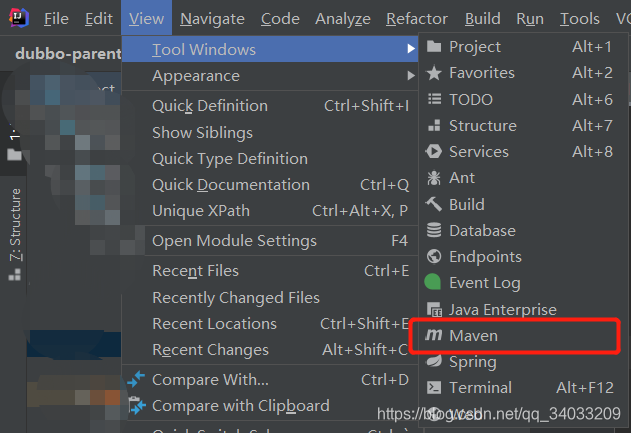Click the Compare With arrows icon
This screenshot has width=631, height=433.
click(x=136, y=379)
